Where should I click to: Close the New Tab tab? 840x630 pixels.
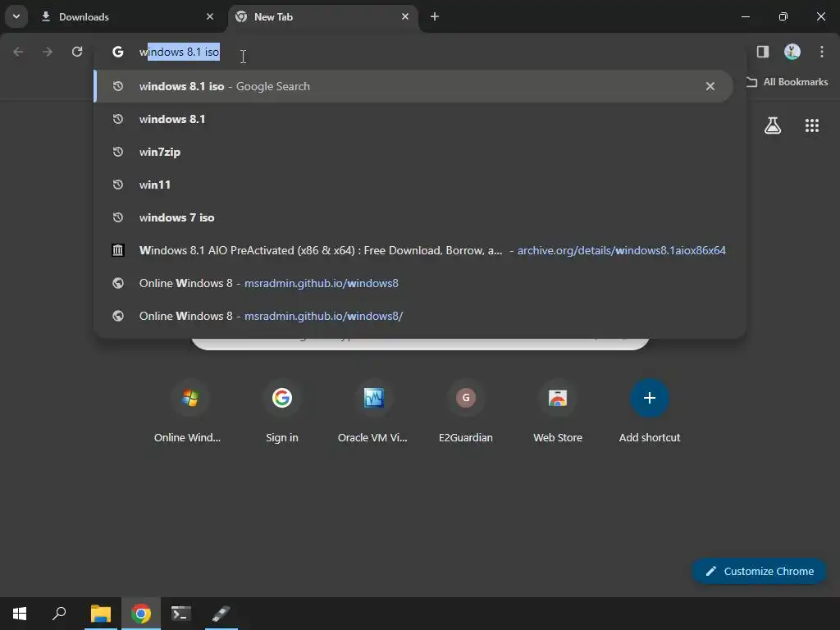click(x=405, y=16)
